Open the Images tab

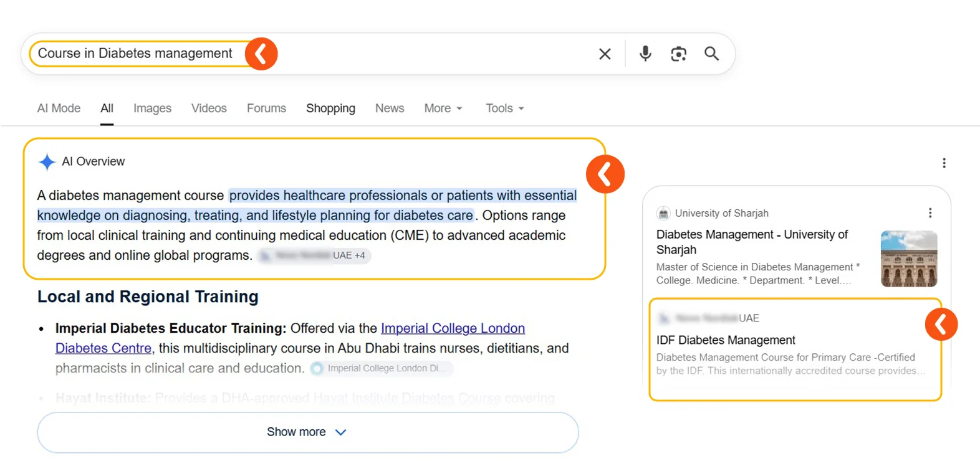[152, 108]
